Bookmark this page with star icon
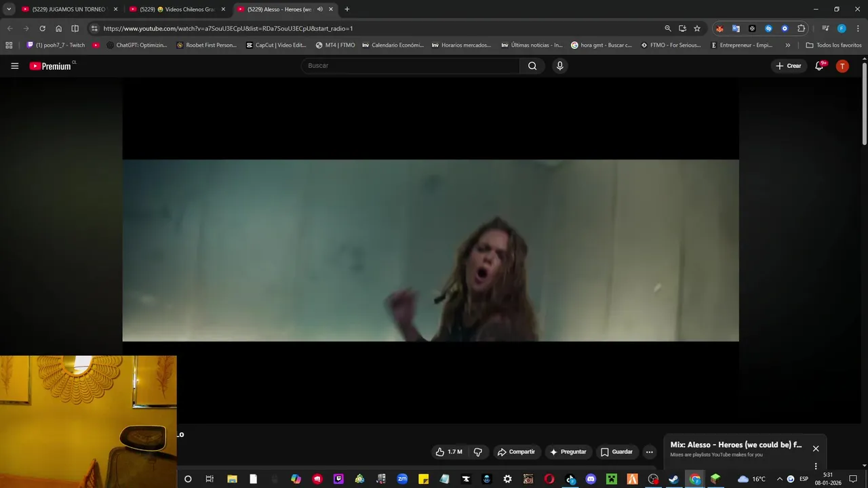This screenshot has height=488, width=868. coord(697,28)
